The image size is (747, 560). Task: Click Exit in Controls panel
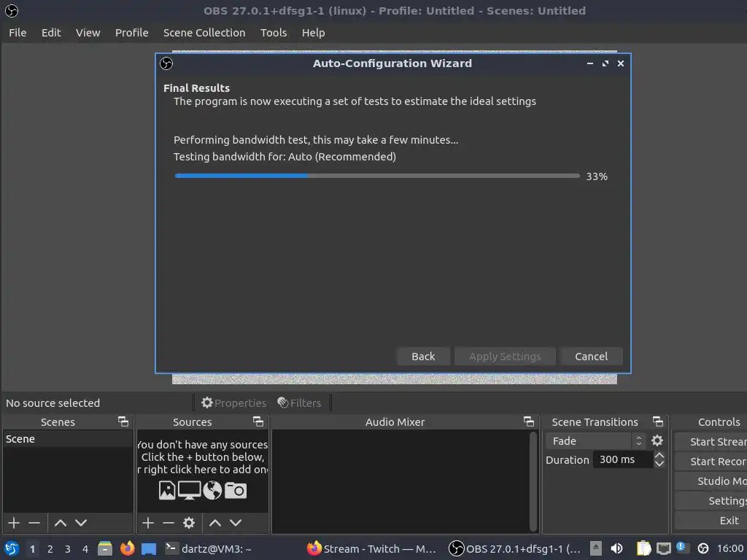click(x=711, y=521)
